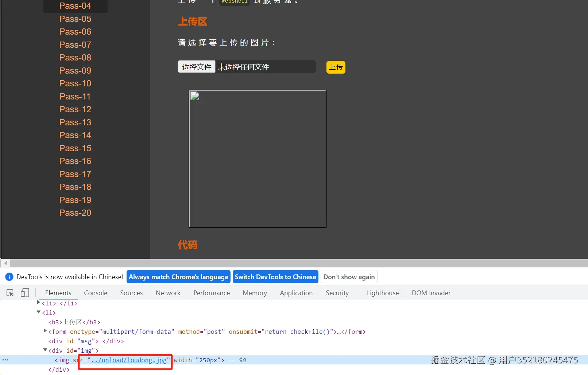Viewport: 588px width, 375px height.
Task: Click the uploaded image preview box
Action: tap(258, 159)
